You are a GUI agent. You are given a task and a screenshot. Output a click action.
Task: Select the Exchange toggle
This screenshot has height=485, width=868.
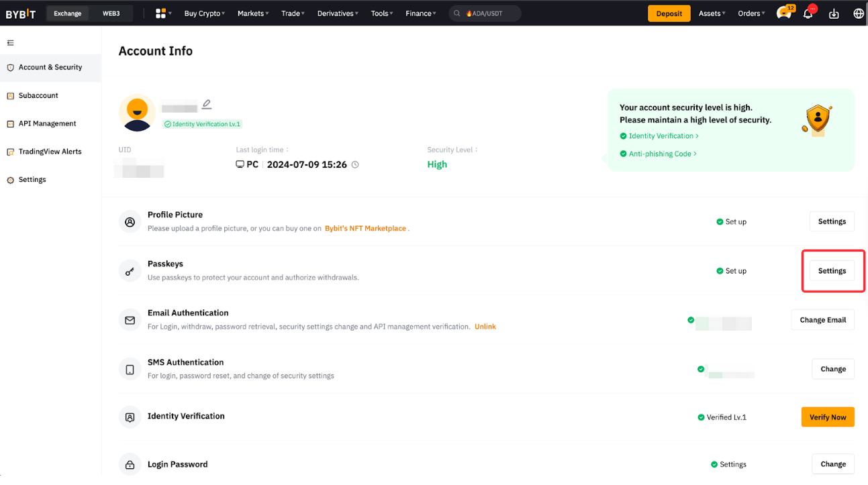point(68,13)
